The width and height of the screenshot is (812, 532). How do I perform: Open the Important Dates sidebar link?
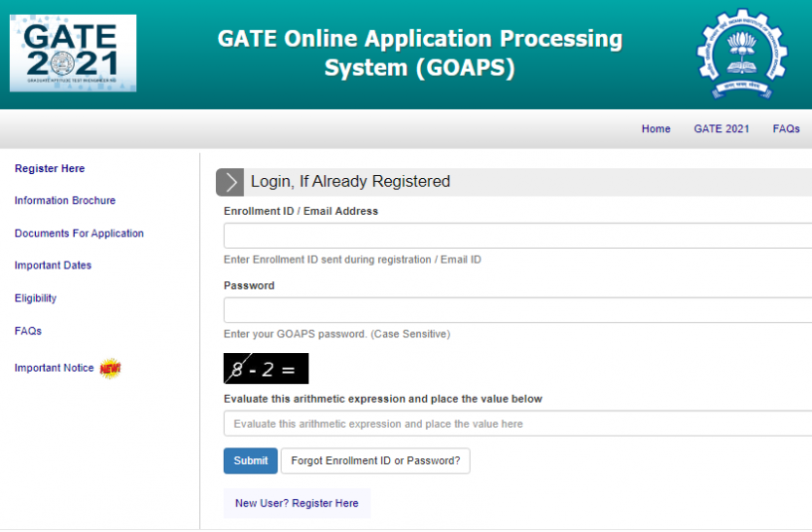tap(53, 266)
